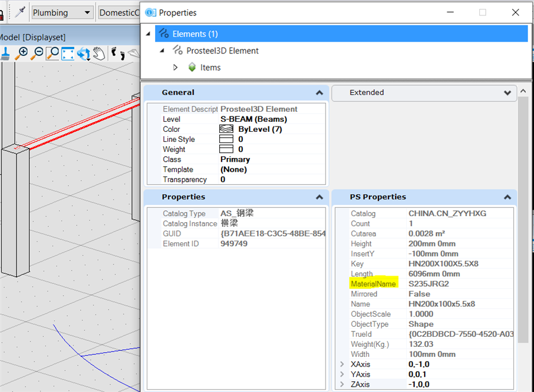Click the ObjectScale value 1.0000

pos(421,314)
